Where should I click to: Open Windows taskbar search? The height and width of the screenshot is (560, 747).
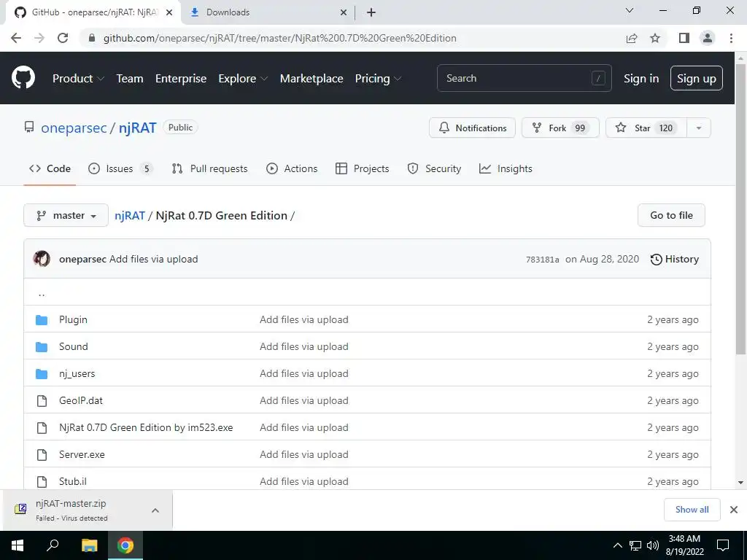coord(53,545)
